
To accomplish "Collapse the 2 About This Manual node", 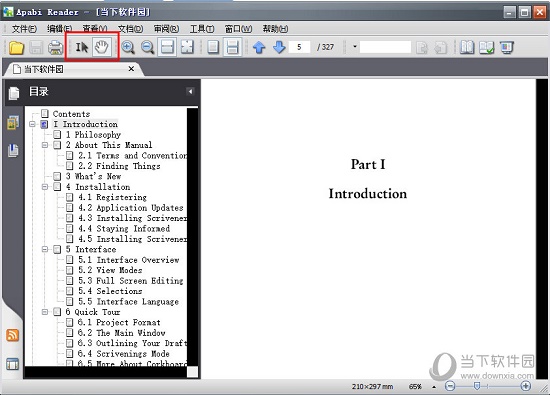I will 45,145.
